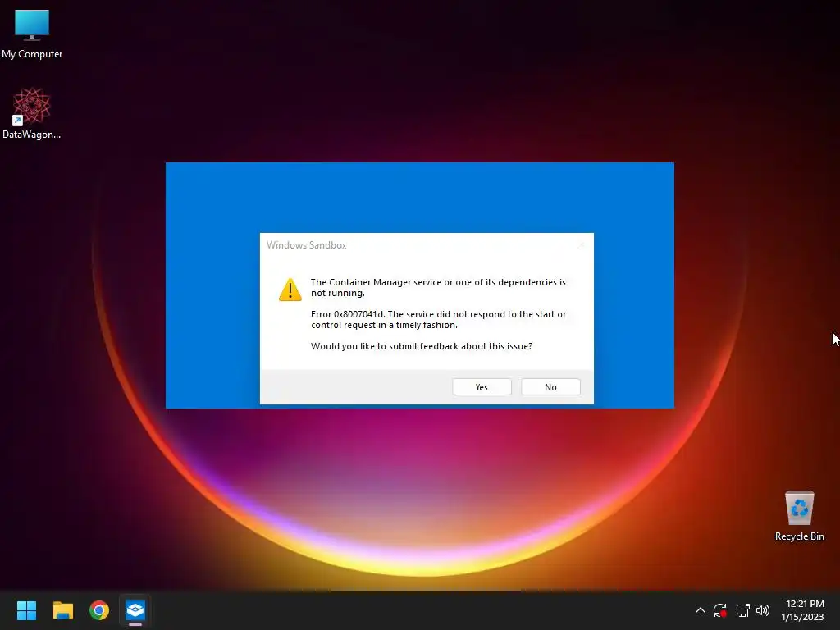Click the Container Manager service message
Image resolution: width=840 pixels, height=630 pixels.
click(x=438, y=288)
